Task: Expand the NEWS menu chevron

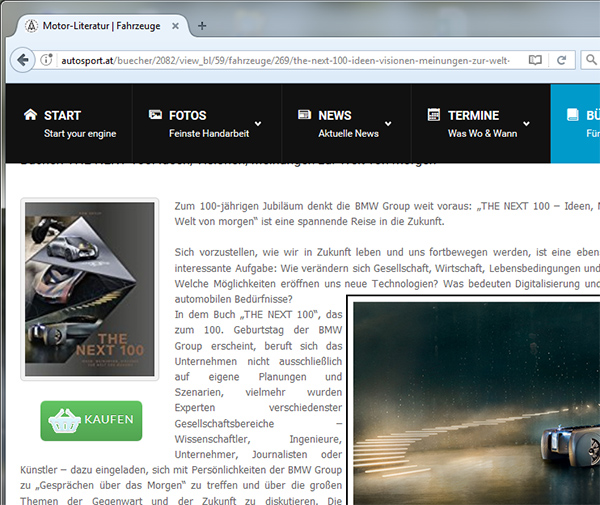Action: tap(388, 124)
